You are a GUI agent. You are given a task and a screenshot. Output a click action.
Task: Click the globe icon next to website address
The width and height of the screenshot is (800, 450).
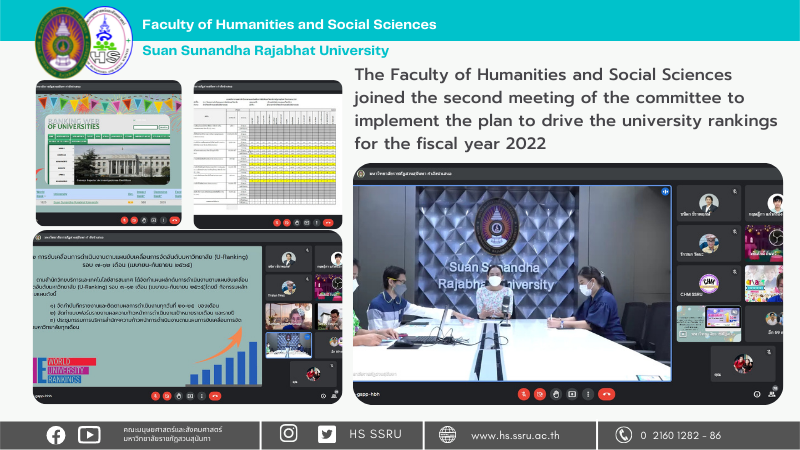pyautogui.click(x=447, y=434)
